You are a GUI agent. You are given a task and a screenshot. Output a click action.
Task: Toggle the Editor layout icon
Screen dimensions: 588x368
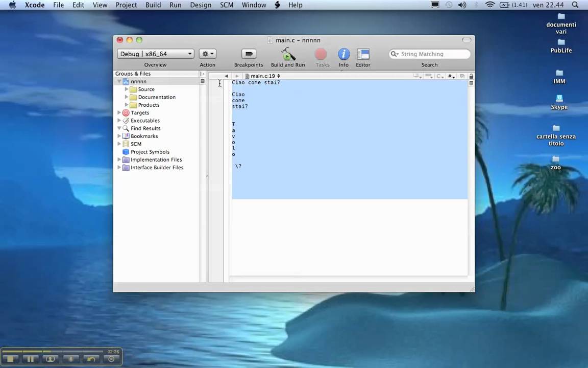363,54
